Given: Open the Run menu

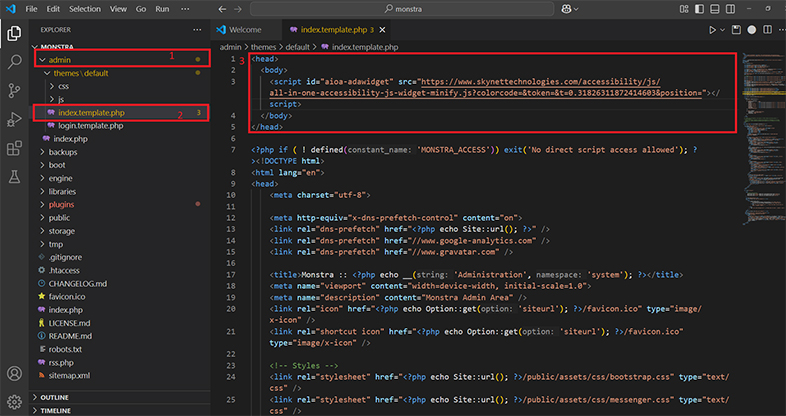Looking at the screenshot, I should 162,9.
